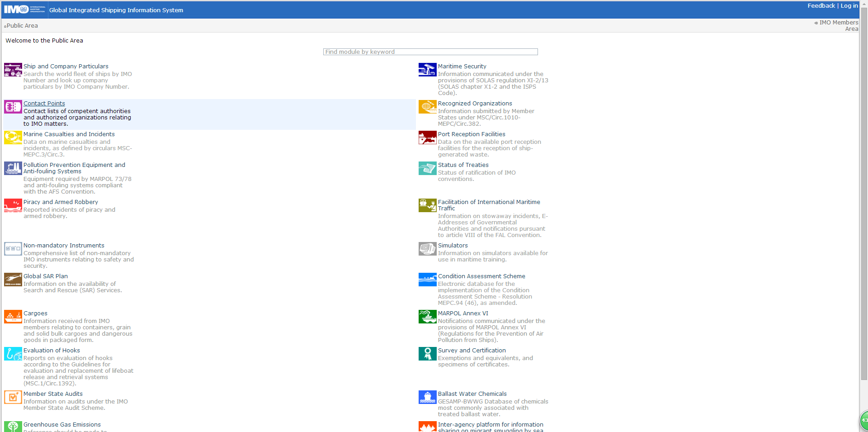This screenshot has height=432, width=868.
Task: Click the Ship and Company Particulars icon
Action: point(13,70)
